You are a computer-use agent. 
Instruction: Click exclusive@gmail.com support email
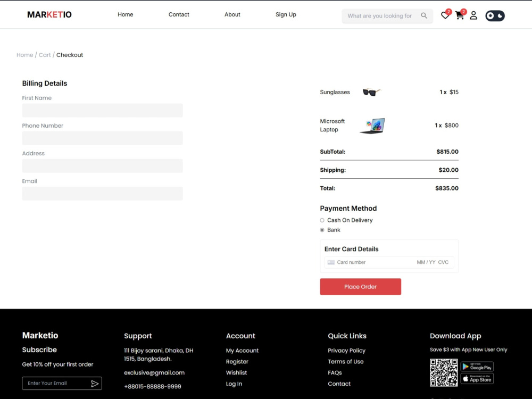pos(154,372)
